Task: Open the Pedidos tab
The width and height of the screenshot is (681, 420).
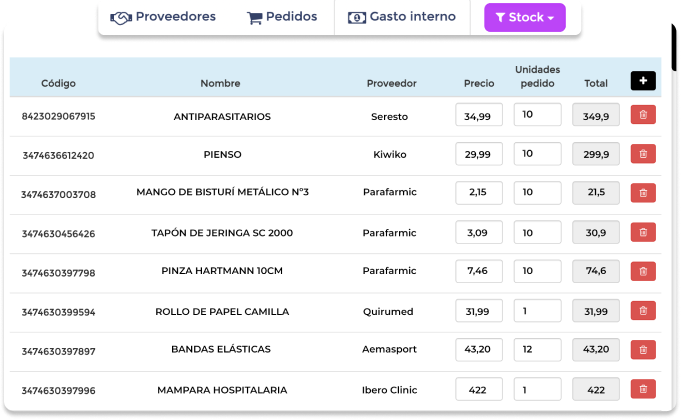Action: coord(282,17)
